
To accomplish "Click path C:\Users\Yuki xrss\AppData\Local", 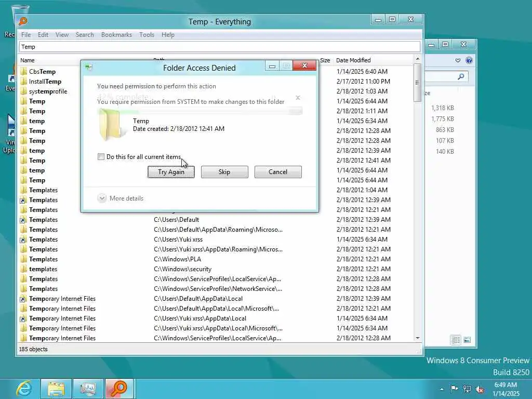I will [x=200, y=318].
